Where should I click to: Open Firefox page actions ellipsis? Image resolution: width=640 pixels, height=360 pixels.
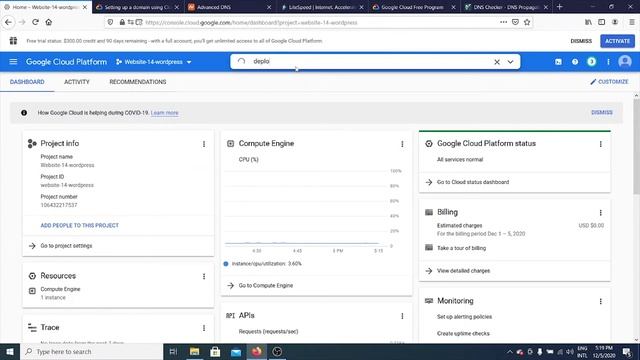(503, 22)
